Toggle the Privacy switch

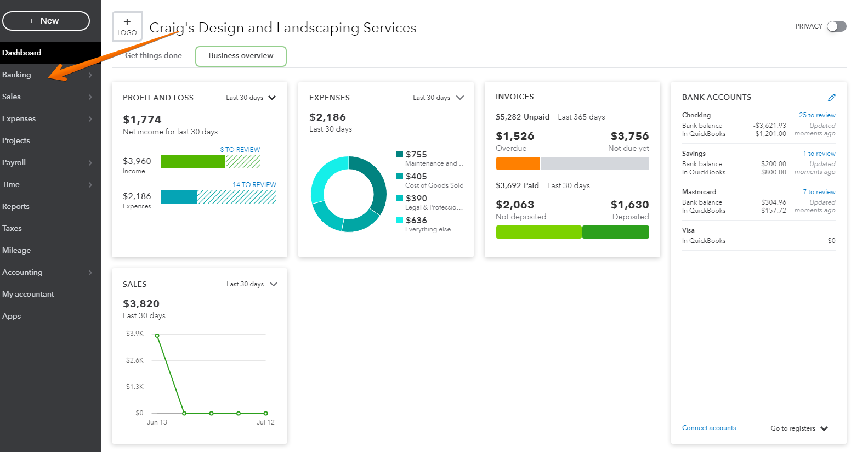pyautogui.click(x=837, y=26)
